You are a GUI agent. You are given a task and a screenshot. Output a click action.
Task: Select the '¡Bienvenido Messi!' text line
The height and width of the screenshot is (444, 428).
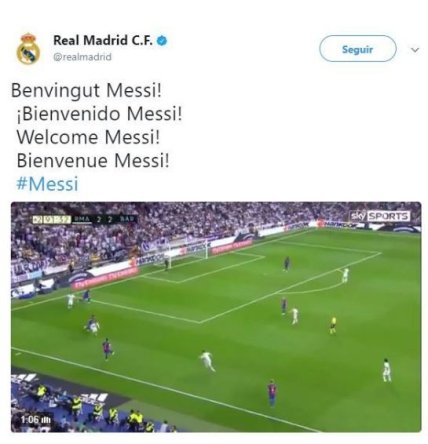(100, 114)
